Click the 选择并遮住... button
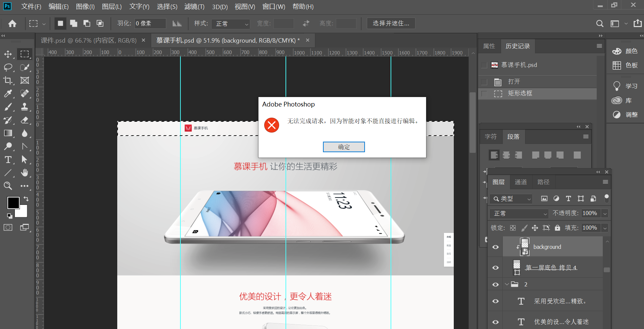644x329 pixels. (x=391, y=23)
